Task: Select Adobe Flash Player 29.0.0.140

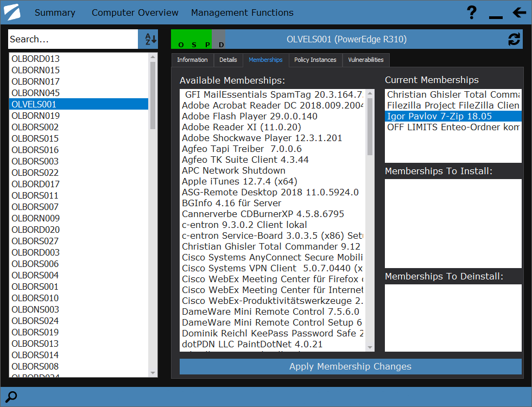Action: (273, 116)
